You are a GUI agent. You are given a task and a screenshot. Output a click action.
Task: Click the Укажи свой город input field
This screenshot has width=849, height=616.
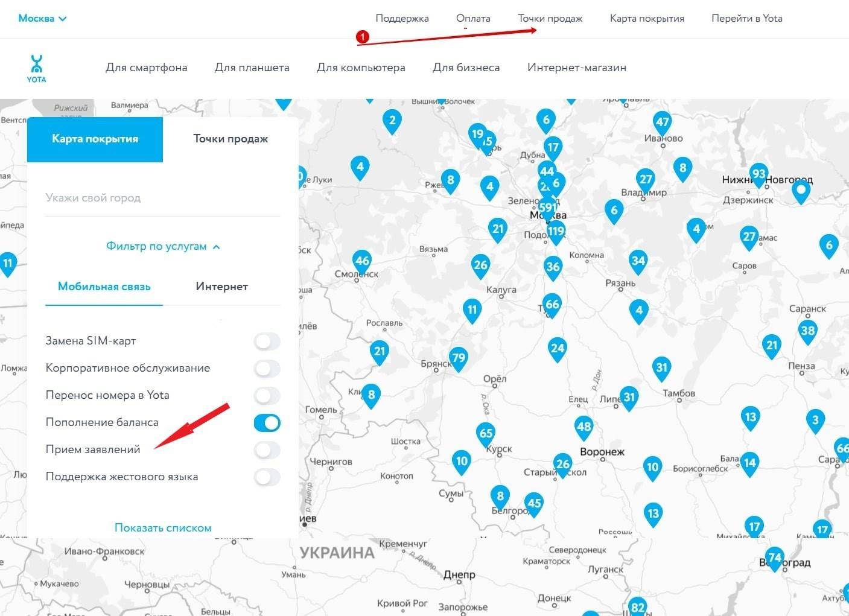coord(163,198)
